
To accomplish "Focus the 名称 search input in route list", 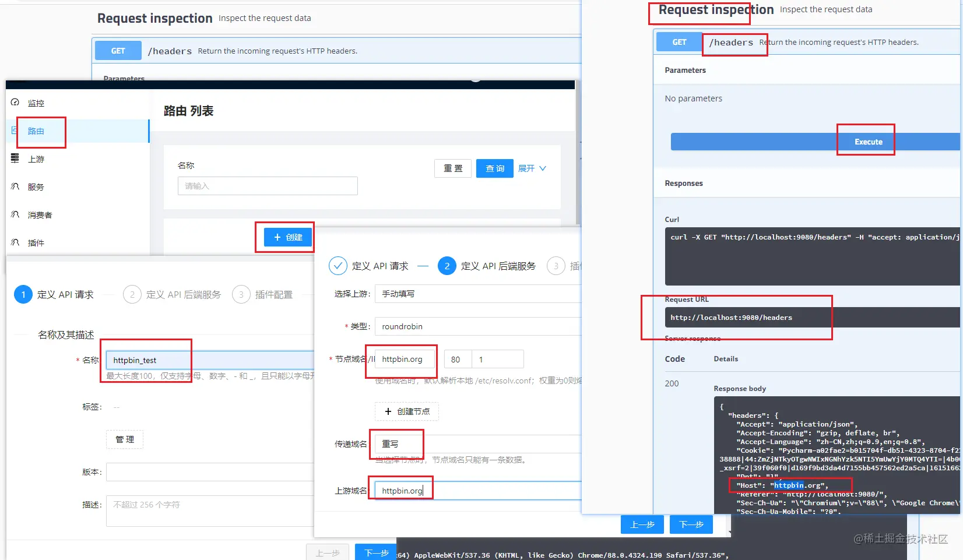I will 268,186.
